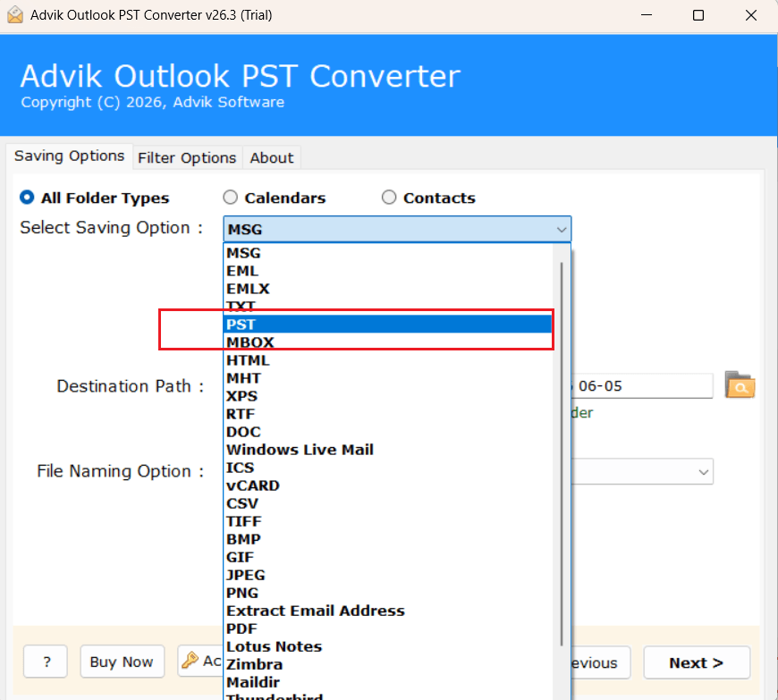Choose DOC from the dropdown list
The image size is (778, 700).
[388, 432]
